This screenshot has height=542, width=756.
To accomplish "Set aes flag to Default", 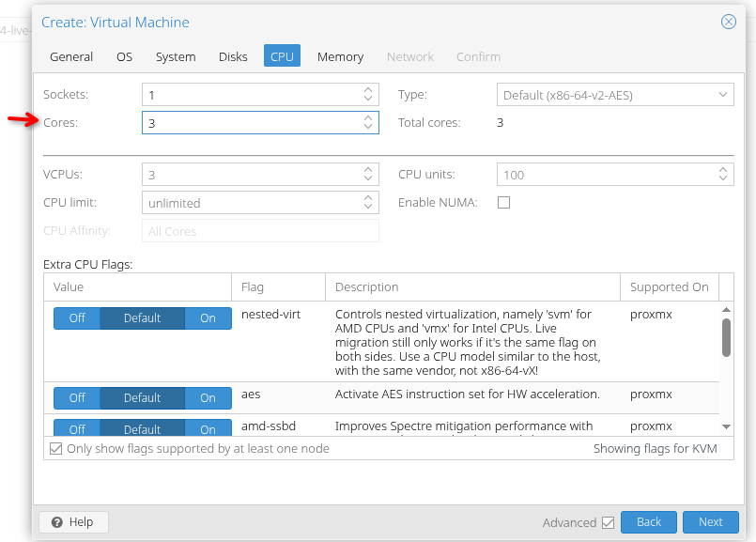I will tap(142, 398).
